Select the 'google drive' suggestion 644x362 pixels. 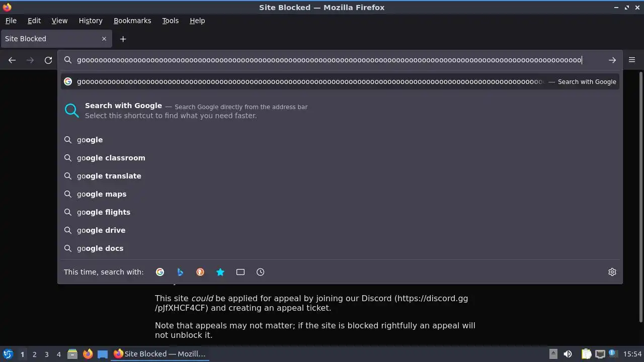(340, 230)
